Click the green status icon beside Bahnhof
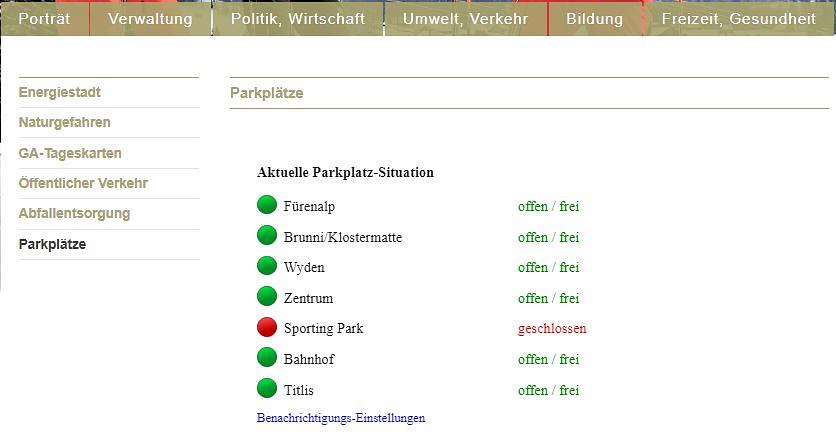Viewport: 836px width, 442px height. pyautogui.click(x=267, y=358)
